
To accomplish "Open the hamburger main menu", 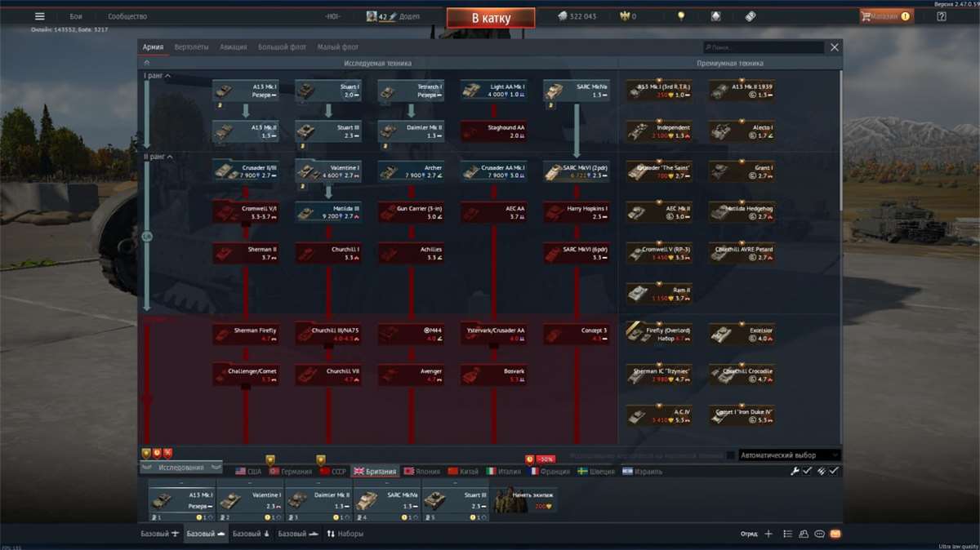I will pyautogui.click(x=39, y=16).
